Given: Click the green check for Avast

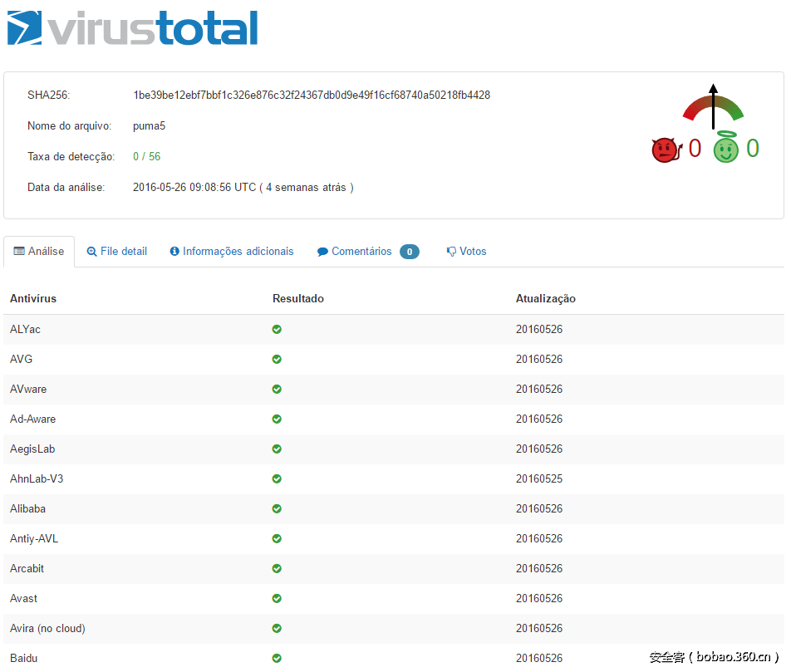Looking at the screenshot, I should (277, 598).
